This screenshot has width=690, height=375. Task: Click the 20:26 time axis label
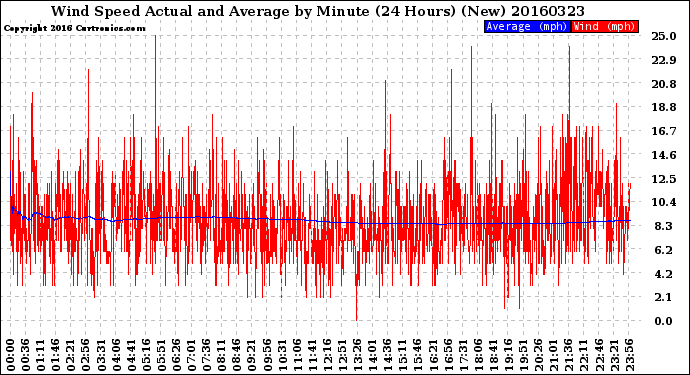(x=539, y=355)
